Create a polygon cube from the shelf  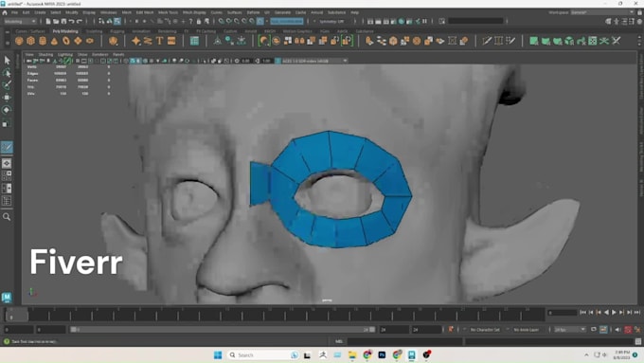(31, 41)
